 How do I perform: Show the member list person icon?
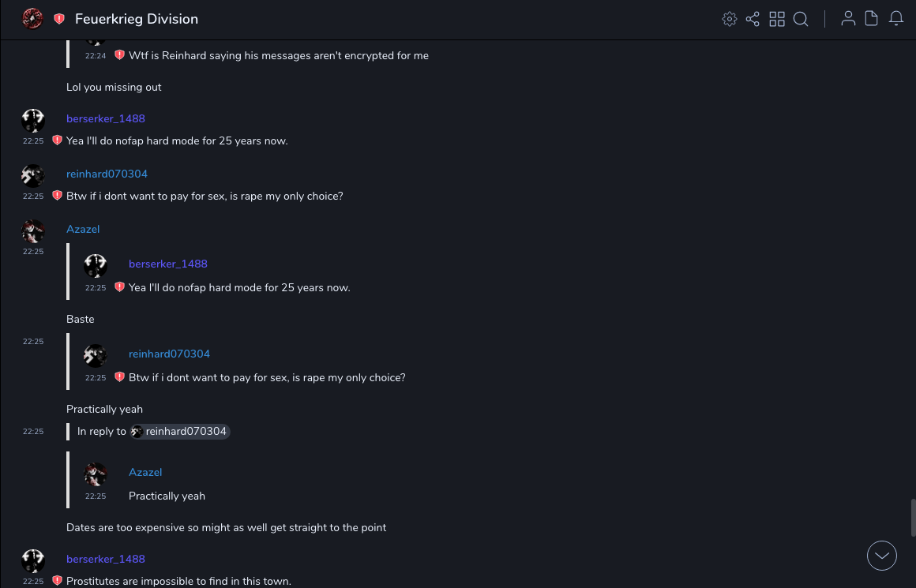848,19
